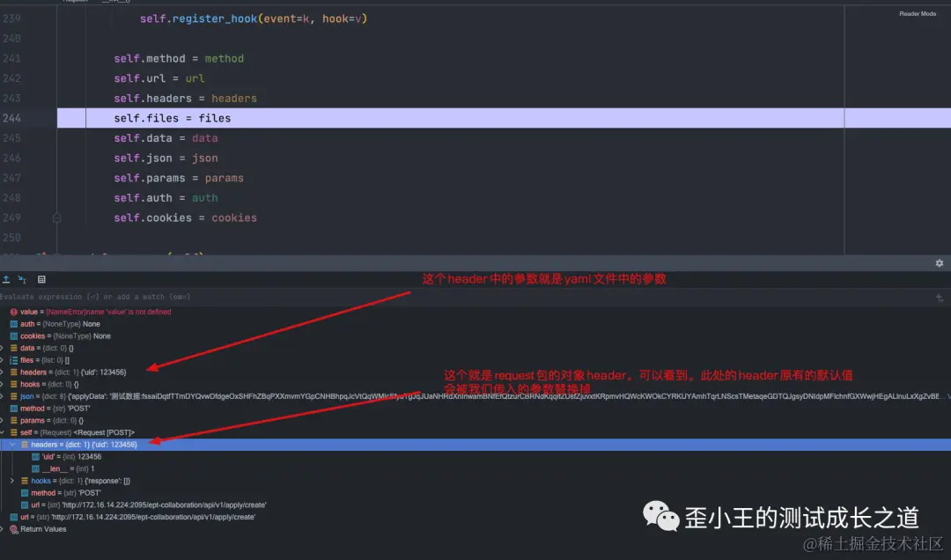Click the variable icon next to cookies
This screenshot has width=951, height=560.
[x=13, y=336]
